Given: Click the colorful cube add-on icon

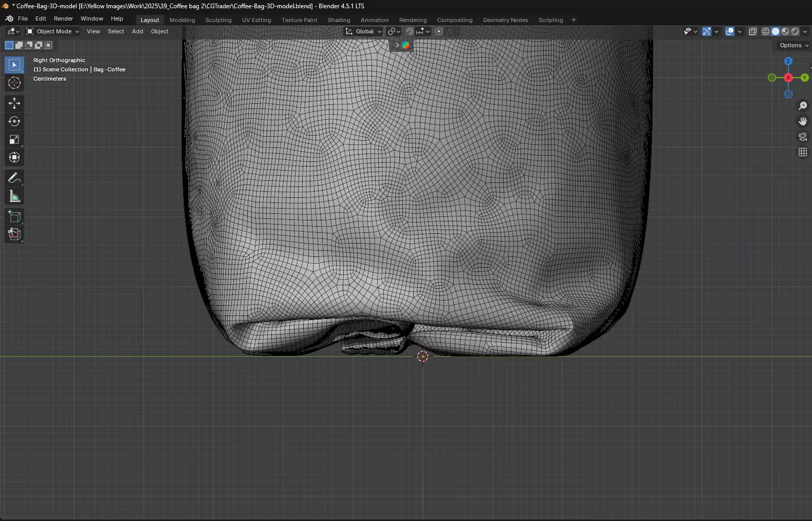Looking at the screenshot, I should [405, 45].
